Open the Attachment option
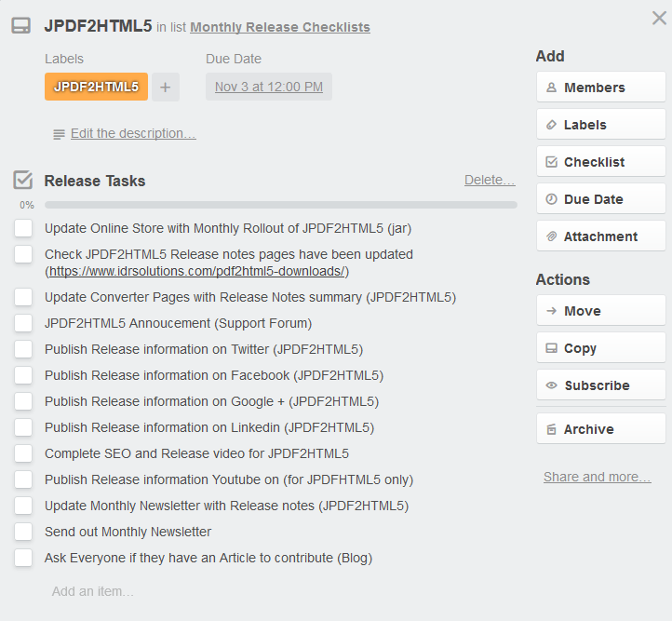Viewport: 672px width, 621px height. point(601,236)
